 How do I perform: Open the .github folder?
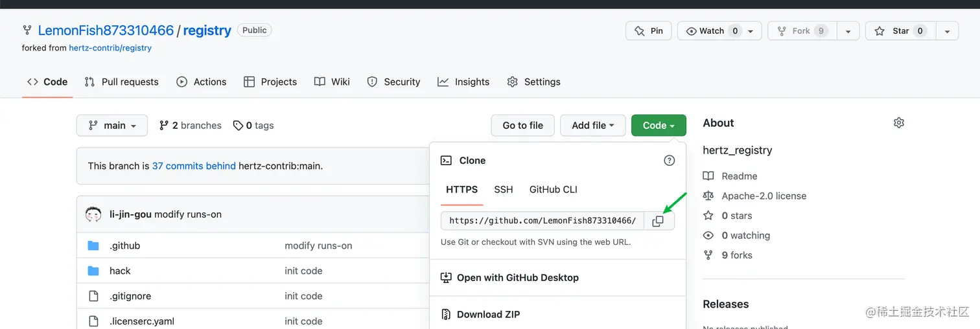(125, 246)
